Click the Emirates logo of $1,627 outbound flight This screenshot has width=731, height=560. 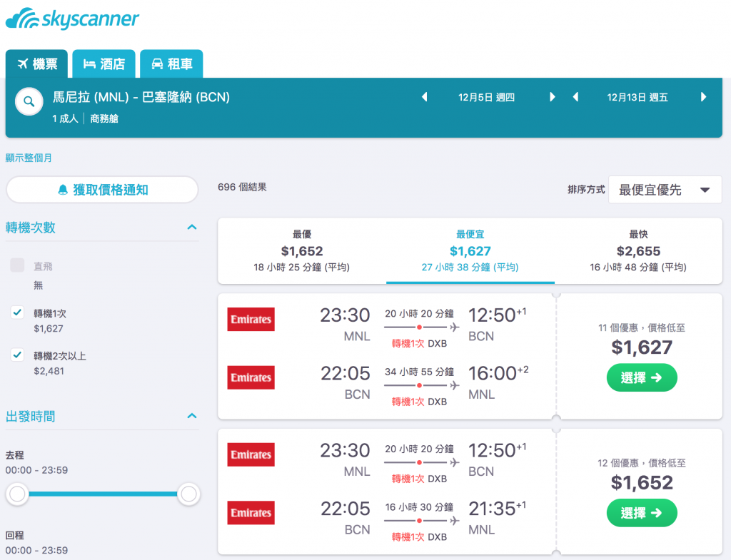click(x=251, y=319)
